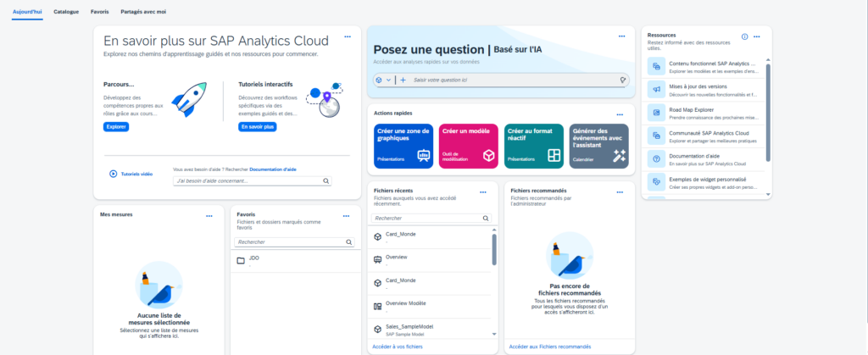Click Mises à jour des versions text
The image size is (868, 355).
pos(698,86)
